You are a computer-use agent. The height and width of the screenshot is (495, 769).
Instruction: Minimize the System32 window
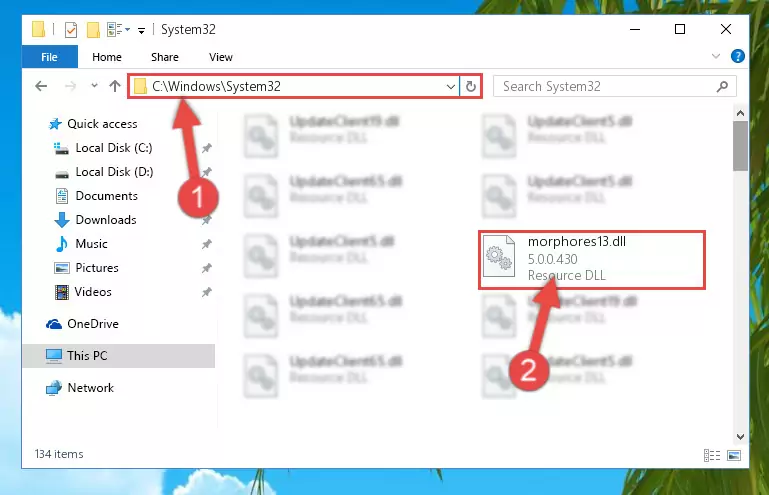pos(635,29)
